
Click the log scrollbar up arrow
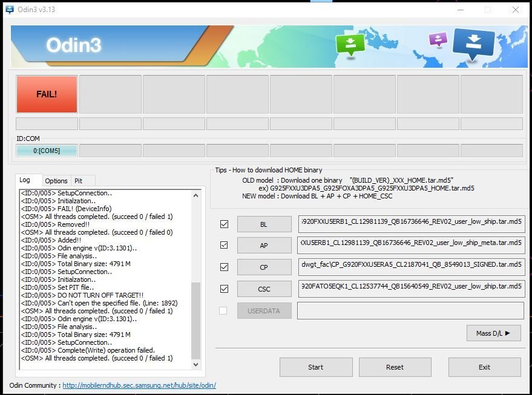click(x=195, y=195)
